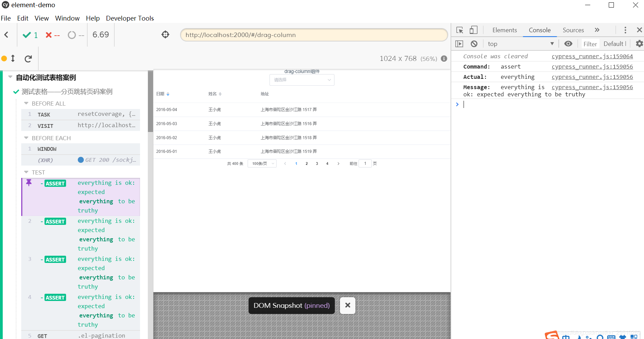Click blue XHR status circle
The image size is (644, 339).
(x=81, y=160)
